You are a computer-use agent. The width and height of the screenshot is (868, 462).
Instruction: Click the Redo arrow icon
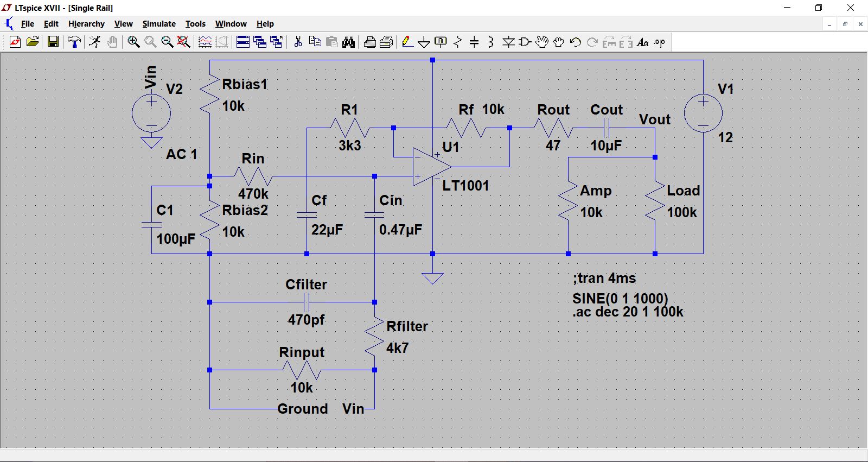[592, 42]
